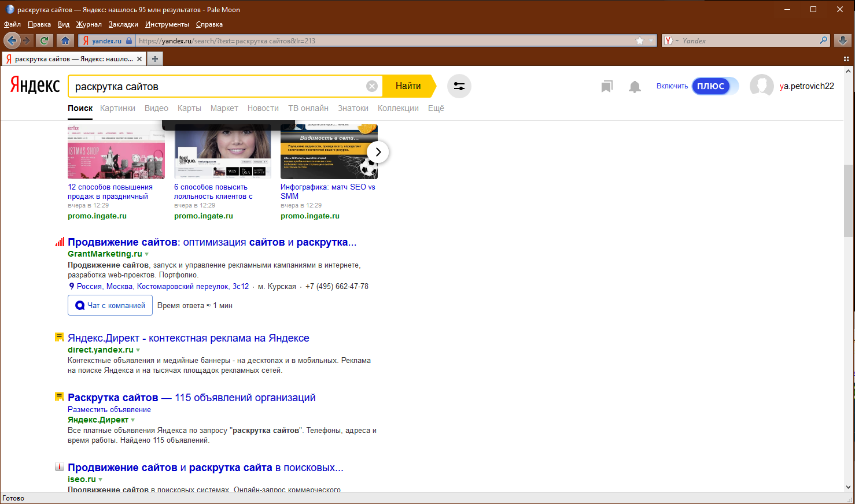Switch to the Видео search tab

click(156, 108)
